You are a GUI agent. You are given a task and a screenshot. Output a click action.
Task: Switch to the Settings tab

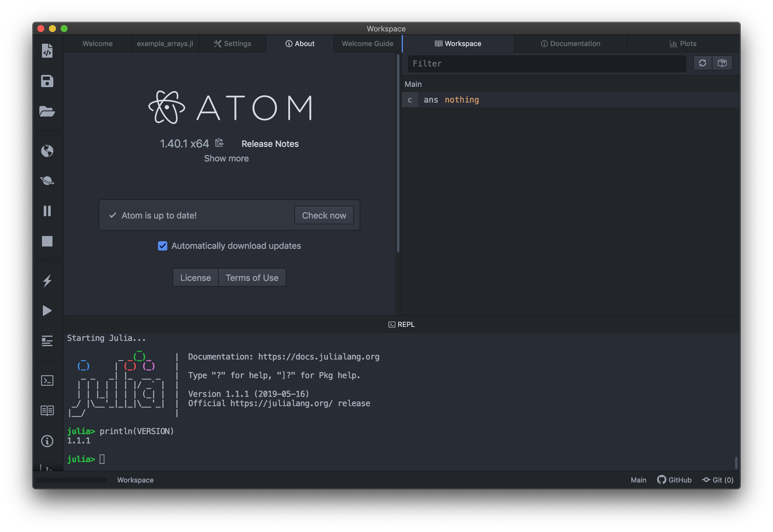[x=232, y=44]
